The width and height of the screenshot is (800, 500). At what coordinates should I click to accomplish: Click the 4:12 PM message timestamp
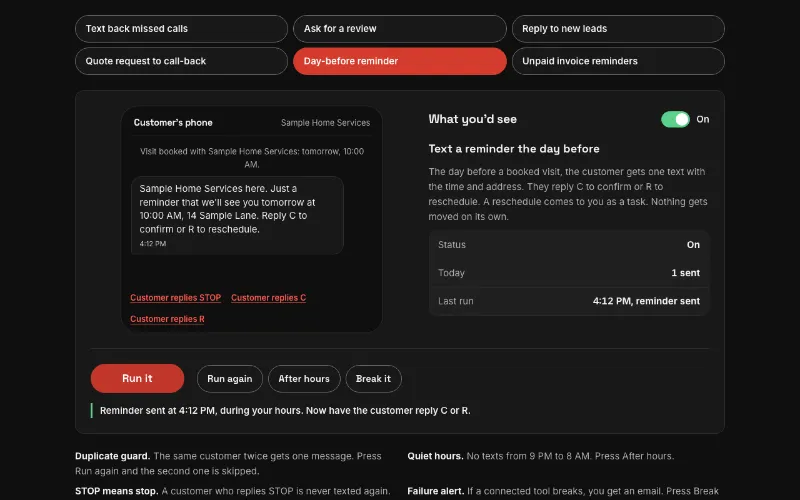[153, 244]
